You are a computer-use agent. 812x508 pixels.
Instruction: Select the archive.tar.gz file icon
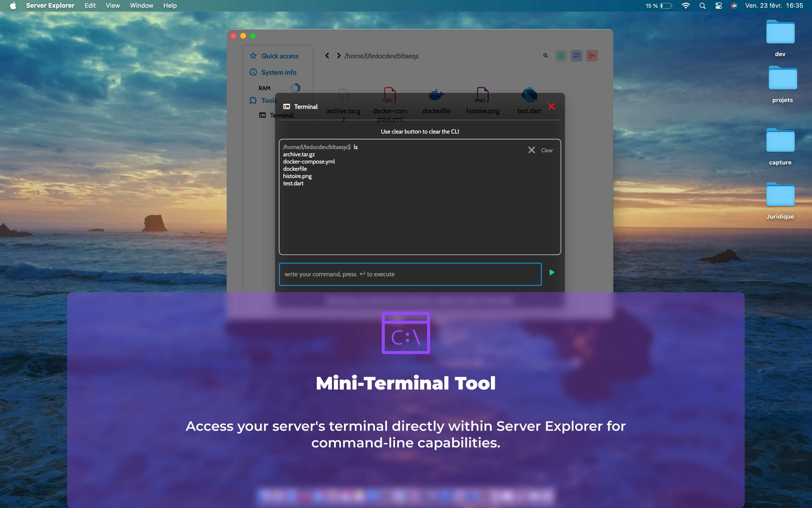[x=343, y=95]
